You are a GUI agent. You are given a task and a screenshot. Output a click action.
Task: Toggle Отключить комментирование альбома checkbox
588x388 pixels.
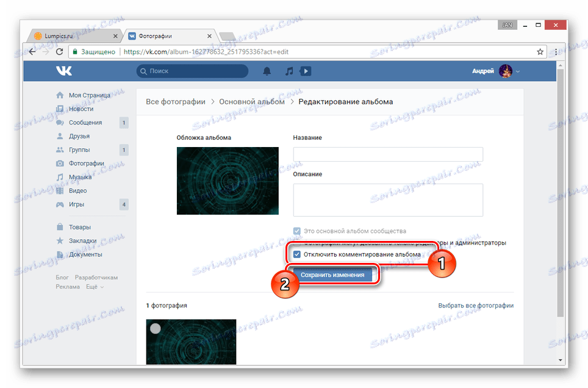click(296, 254)
